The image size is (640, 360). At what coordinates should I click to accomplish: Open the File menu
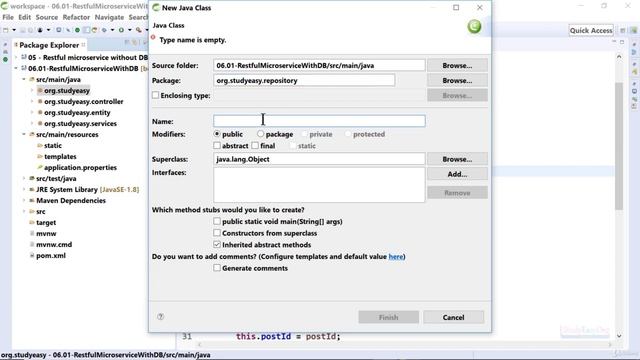coord(8,17)
